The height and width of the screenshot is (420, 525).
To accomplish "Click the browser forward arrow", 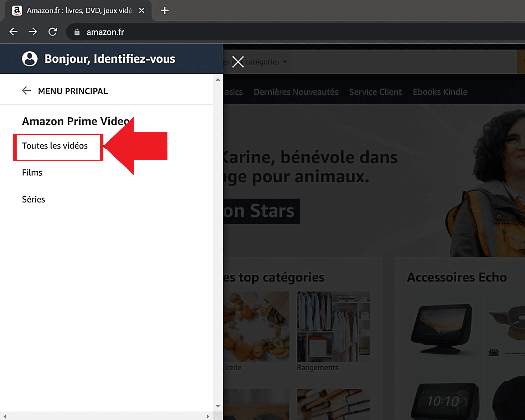I will (x=33, y=32).
